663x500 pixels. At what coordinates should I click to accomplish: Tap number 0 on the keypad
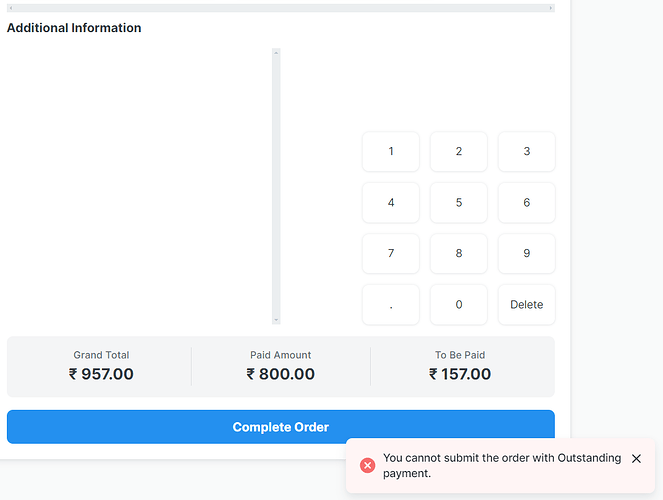point(459,304)
